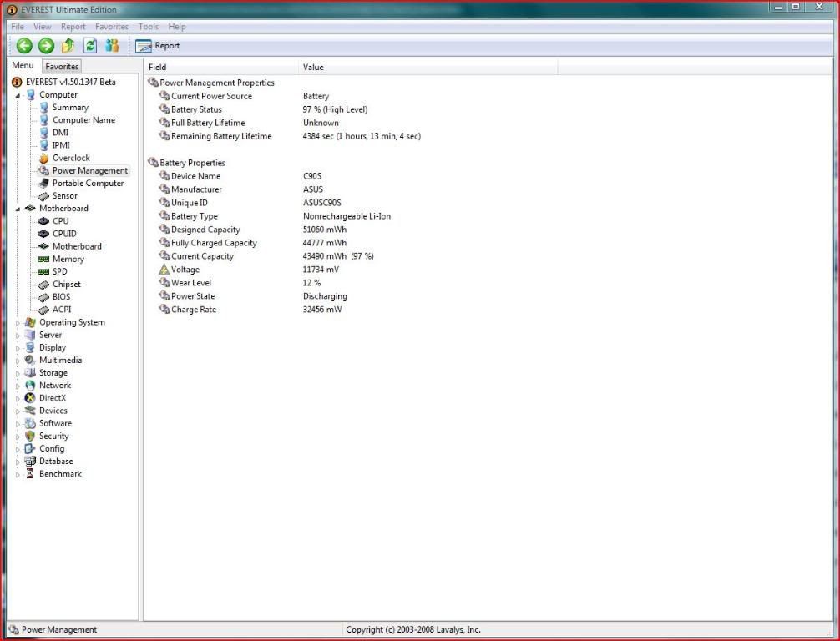The height and width of the screenshot is (641, 840).
Task: Open the users icon in the toolbar
Action: point(112,46)
